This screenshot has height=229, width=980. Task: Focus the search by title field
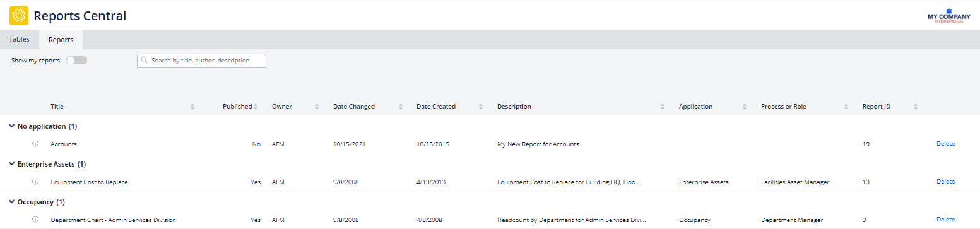pos(201,61)
